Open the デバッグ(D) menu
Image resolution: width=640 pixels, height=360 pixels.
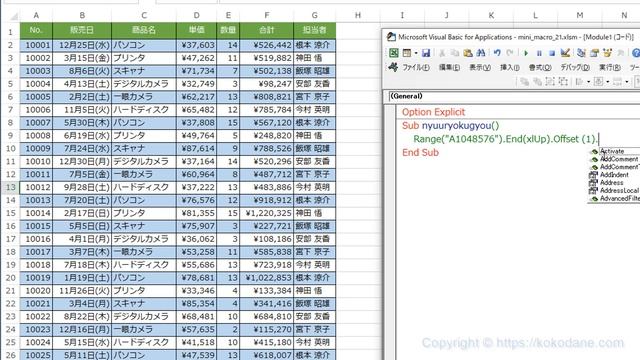coord(575,67)
